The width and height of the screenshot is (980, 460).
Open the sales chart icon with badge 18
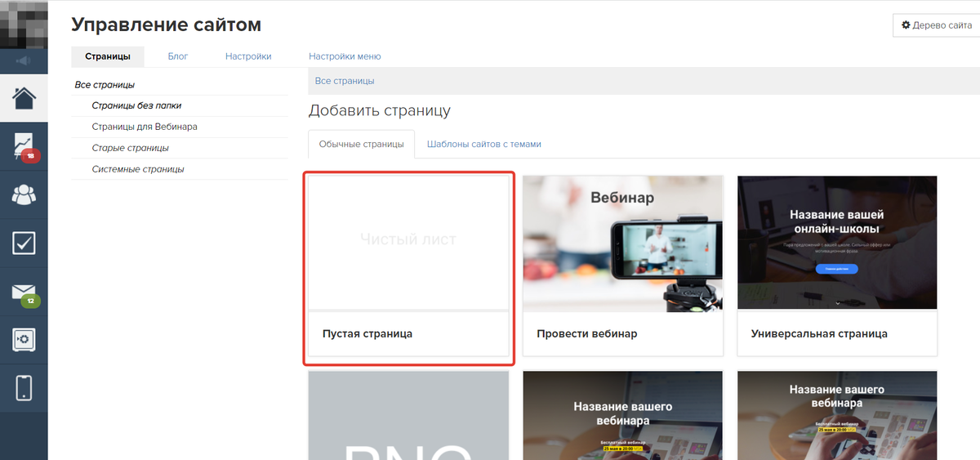tap(24, 146)
